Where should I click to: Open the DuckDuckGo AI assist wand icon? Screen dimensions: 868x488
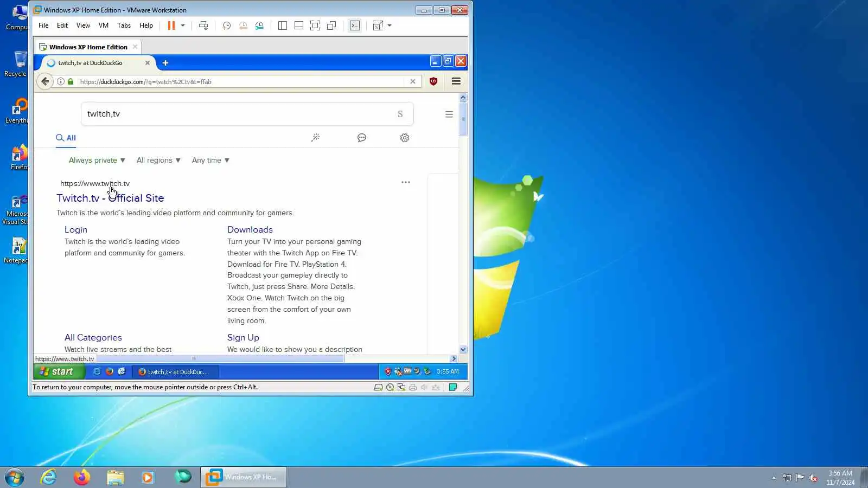click(x=315, y=138)
